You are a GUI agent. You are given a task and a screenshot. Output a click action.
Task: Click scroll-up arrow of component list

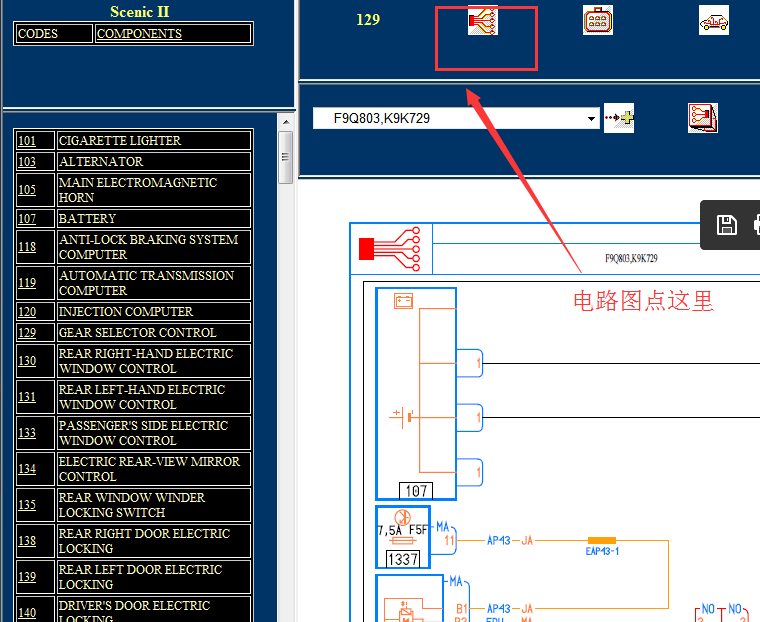[286, 122]
